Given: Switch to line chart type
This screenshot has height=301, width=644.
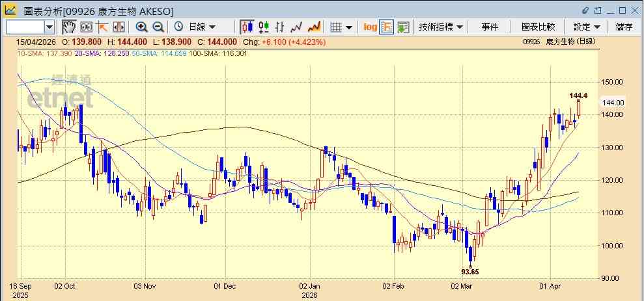Looking at the screenshot, I should [296, 27].
